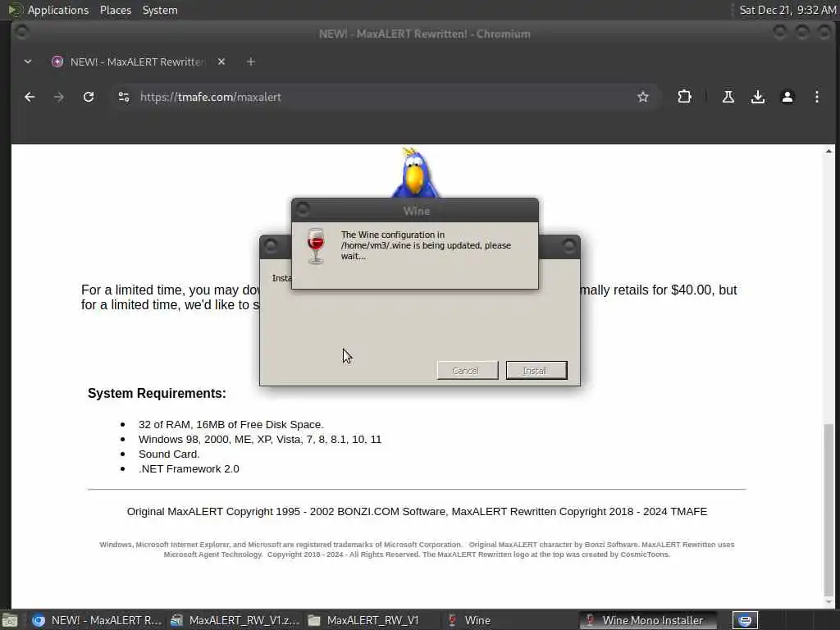Open Chromium three-dot menu

pos(816,97)
